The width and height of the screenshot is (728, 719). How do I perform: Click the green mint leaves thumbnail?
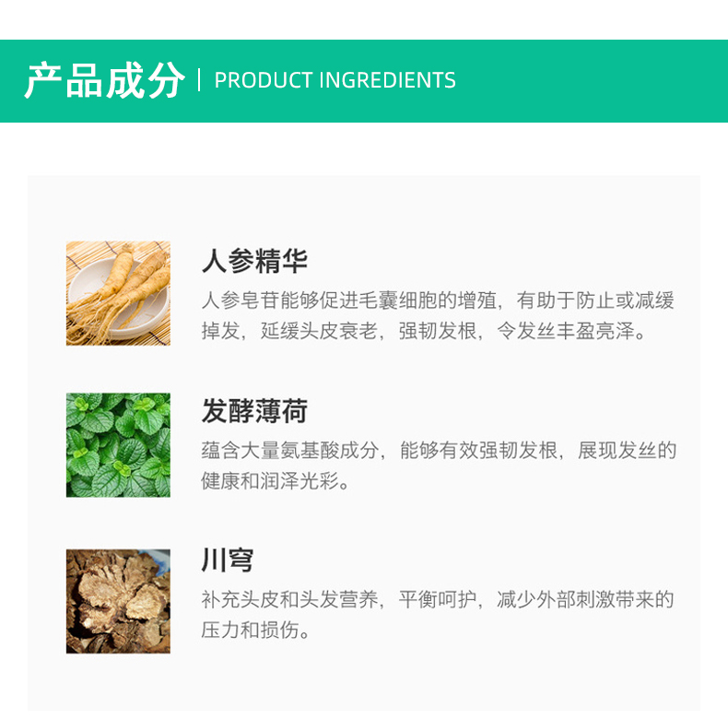pos(118,445)
